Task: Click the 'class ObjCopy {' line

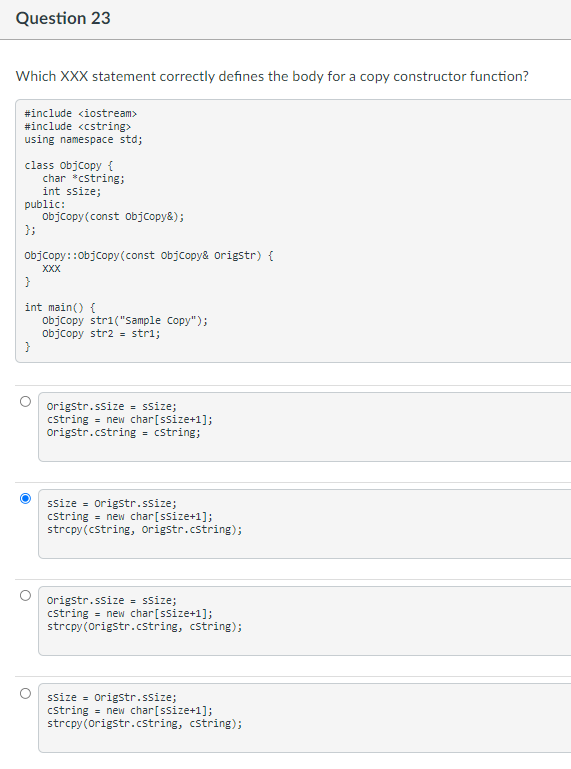Action: (x=69, y=165)
